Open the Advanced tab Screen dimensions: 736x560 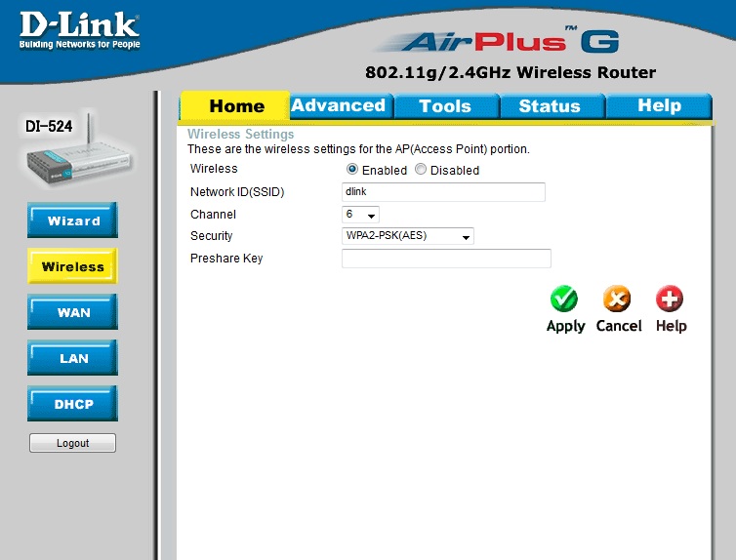[x=342, y=106]
